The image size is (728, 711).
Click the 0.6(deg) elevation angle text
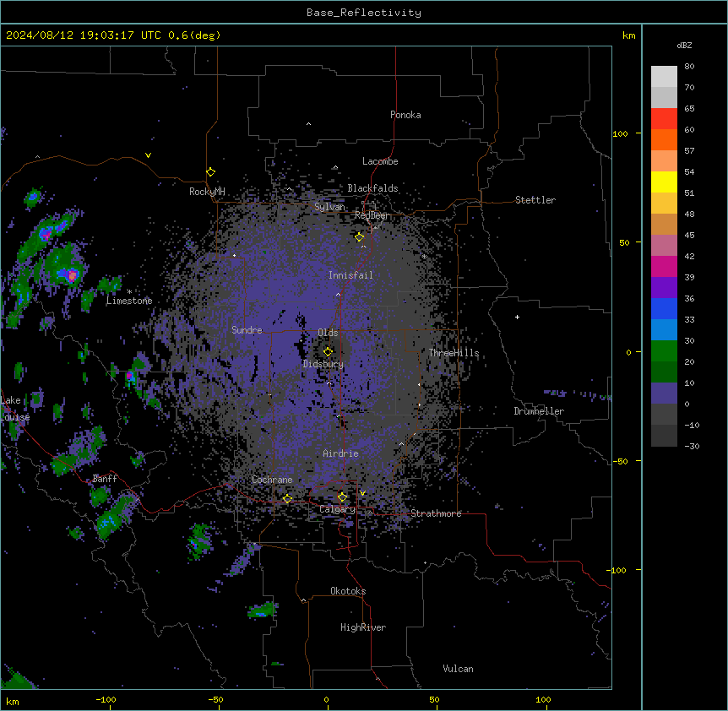pos(194,35)
